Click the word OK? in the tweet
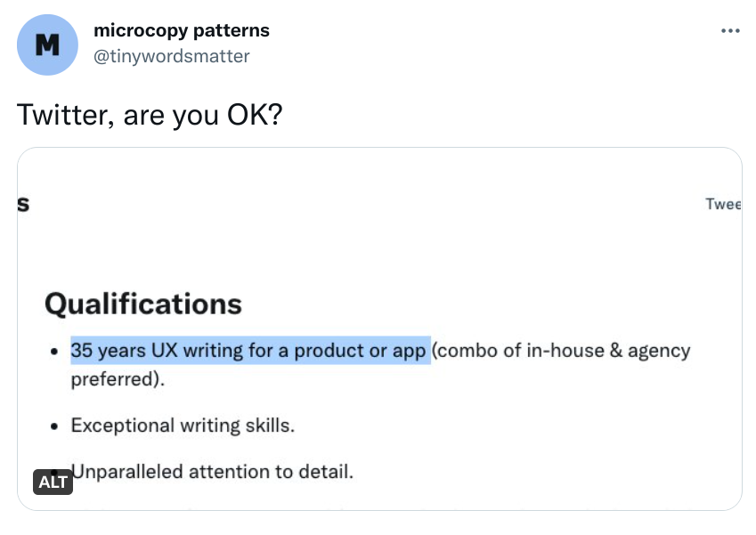756x535 pixels. (x=255, y=115)
